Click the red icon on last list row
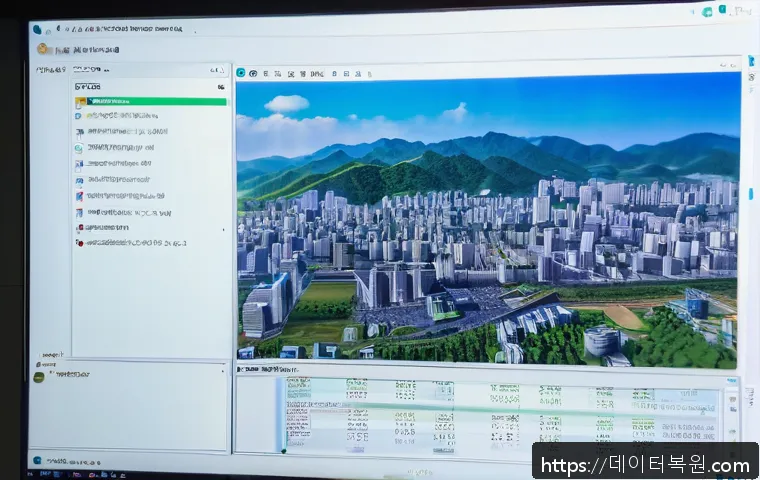 (x=80, y=242)
